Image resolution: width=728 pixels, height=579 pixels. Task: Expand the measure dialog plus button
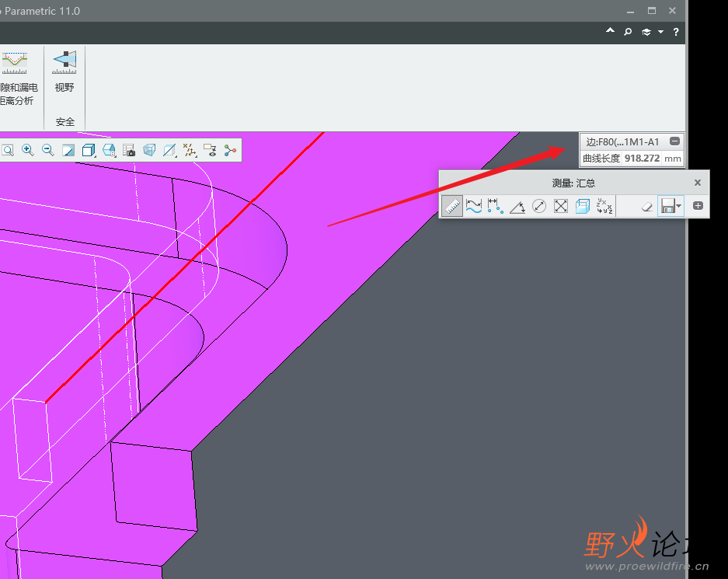click(698, 206)
